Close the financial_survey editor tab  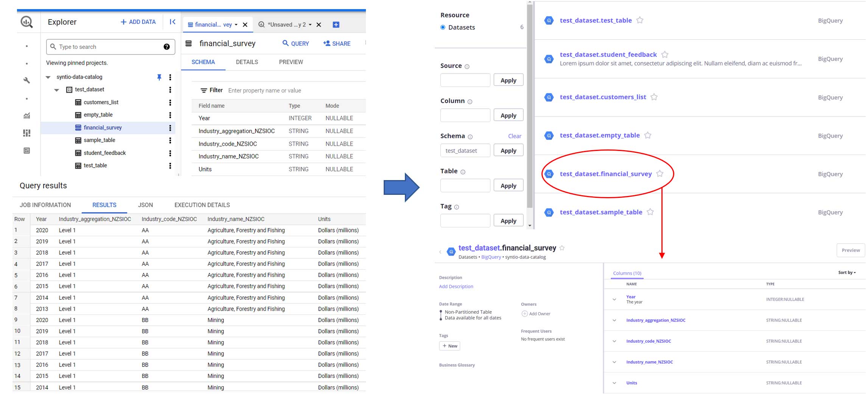click(245, 25)
